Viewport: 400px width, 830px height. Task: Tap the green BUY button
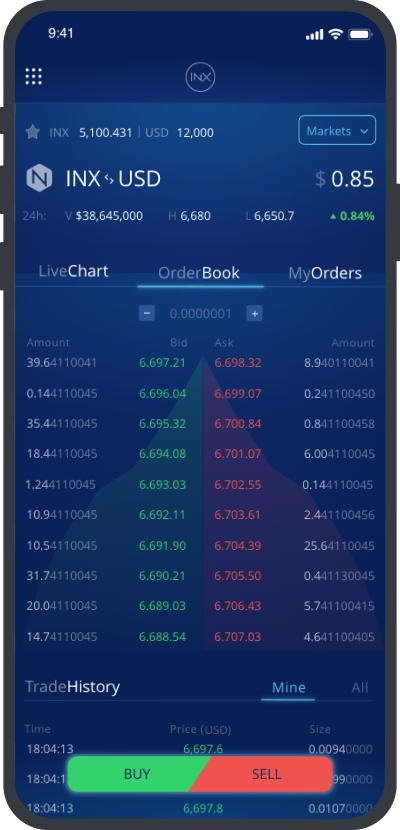137,774
